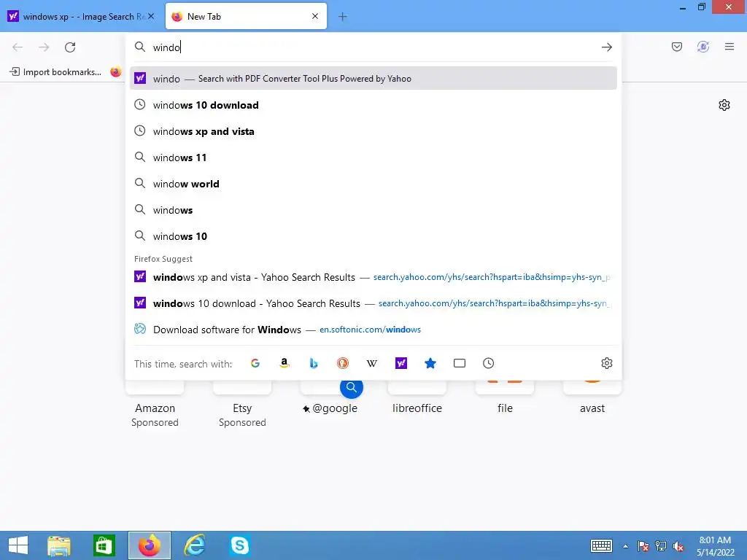Search history using the clock icon
Viewport: 747px width, 560px height.
click(488, 363)
